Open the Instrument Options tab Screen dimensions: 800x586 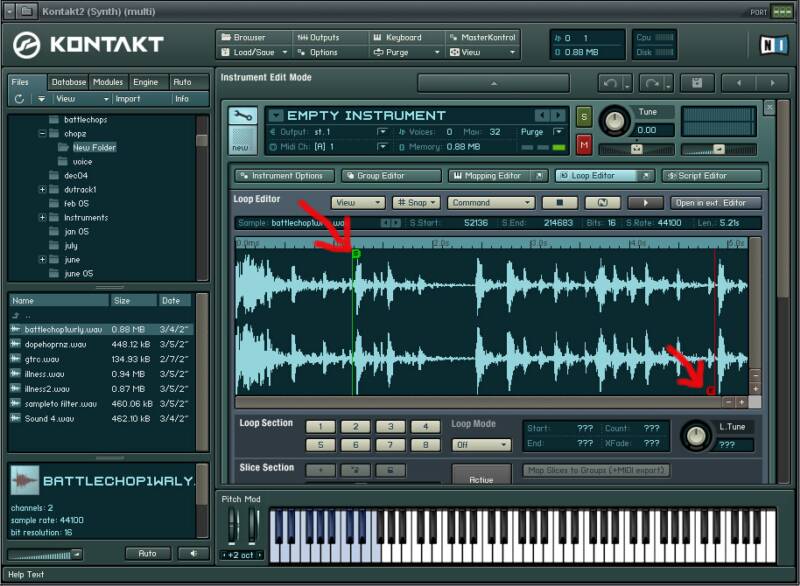285,175
